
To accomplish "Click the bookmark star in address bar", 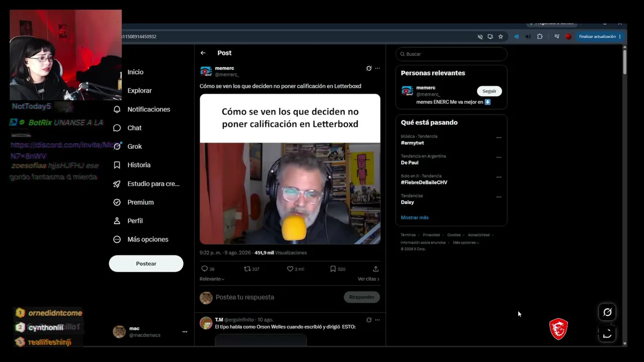I will tap(501, 37).
